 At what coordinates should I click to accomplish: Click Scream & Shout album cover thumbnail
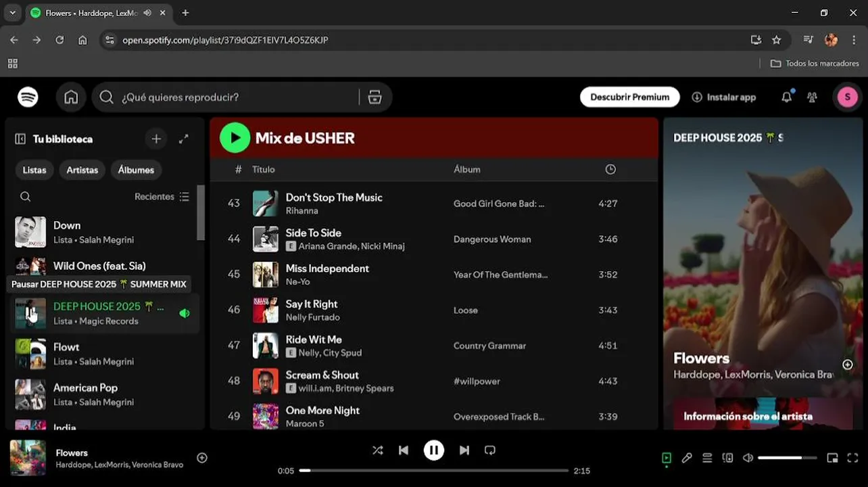266,381
